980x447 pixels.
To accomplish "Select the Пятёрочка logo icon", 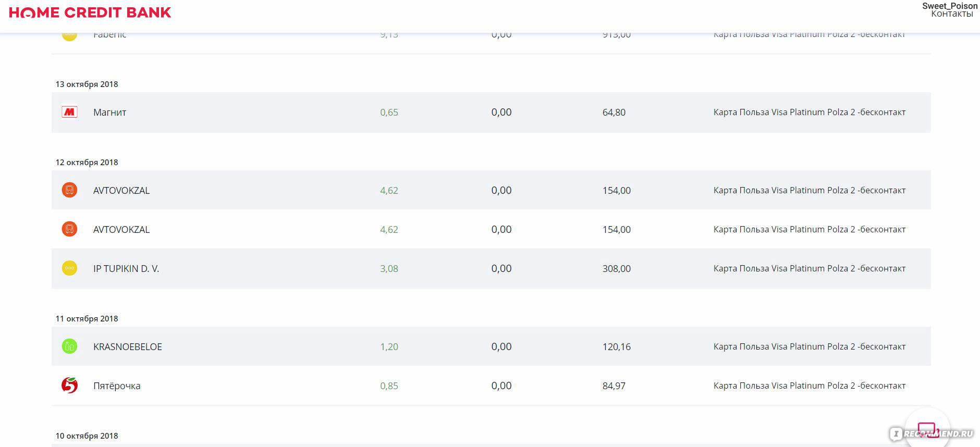I will 69,386.
